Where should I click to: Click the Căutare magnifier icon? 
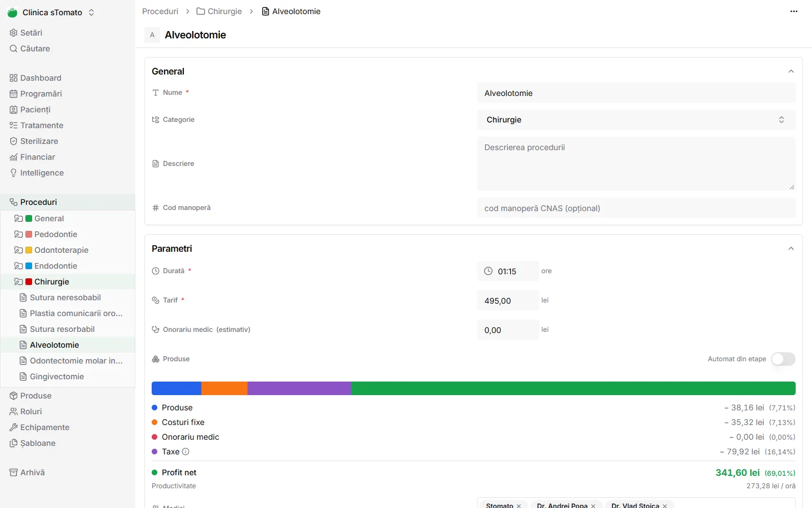coord(14,49)
